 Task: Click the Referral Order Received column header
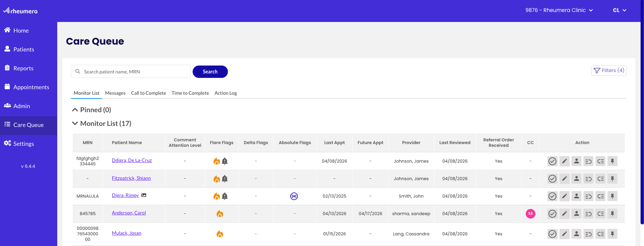tap(499, 143)
